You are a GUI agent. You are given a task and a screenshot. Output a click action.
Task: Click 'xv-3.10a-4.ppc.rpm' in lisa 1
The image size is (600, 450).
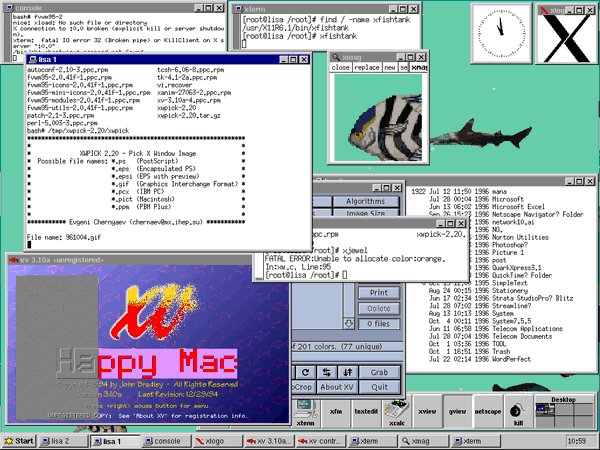tap(189, 100)
